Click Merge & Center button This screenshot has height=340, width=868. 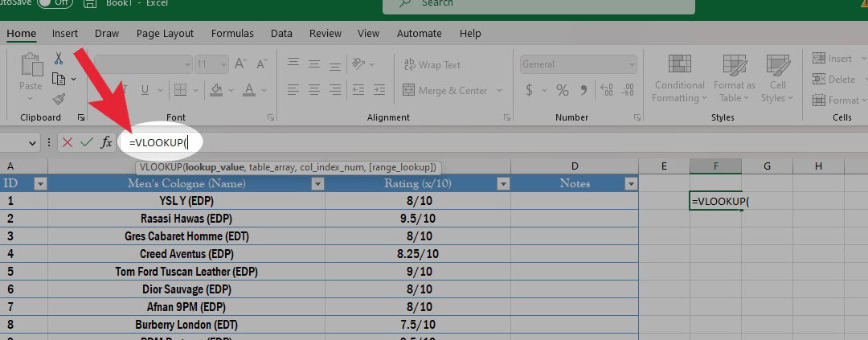445,90
